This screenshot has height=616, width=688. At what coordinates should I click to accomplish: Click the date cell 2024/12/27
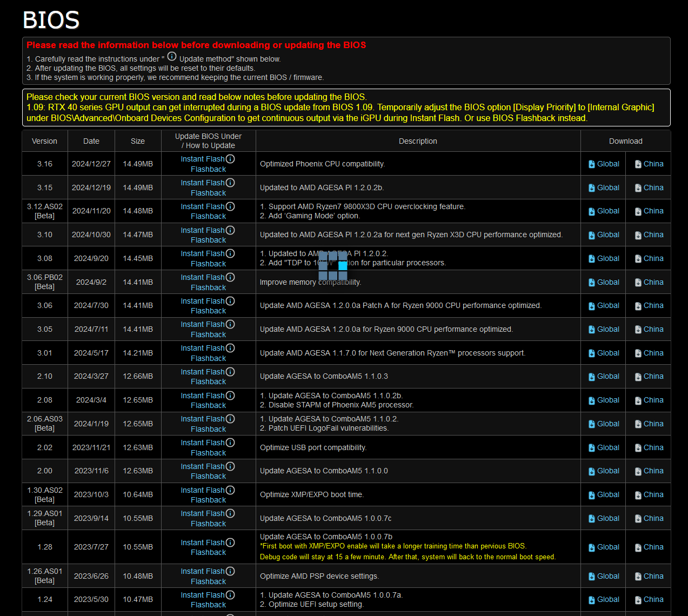(91, 164)
